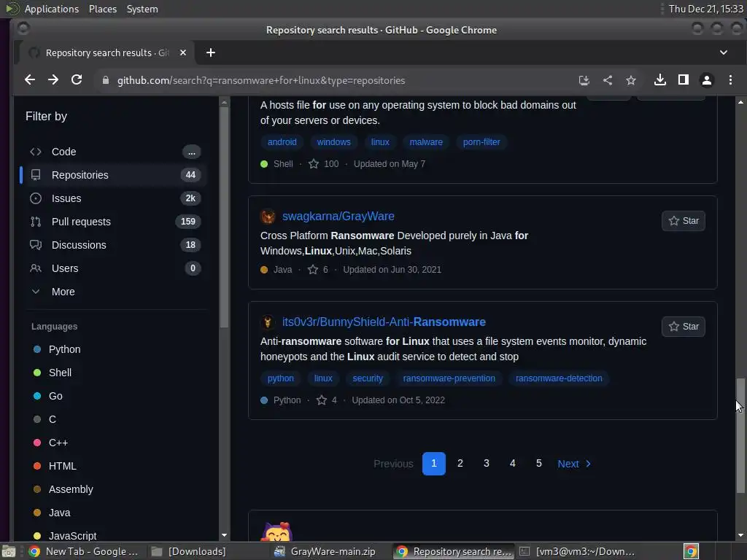Share this page via share icon
Image resolution: width=747 pixels, height=560 pixels.
pyautogui.click(x=608, y=80)
